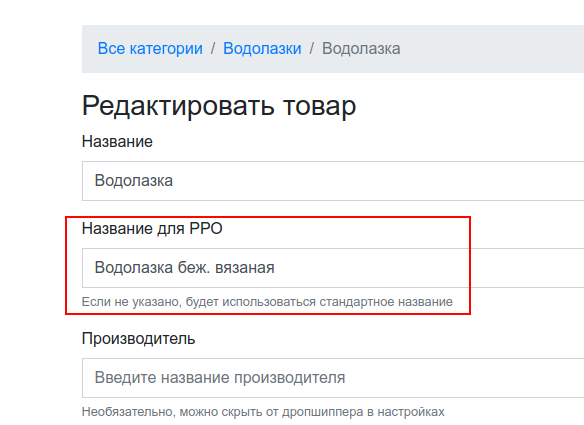584x425 pixels.
Task: Focus the Введите название производителя input
Action: [x=333, y=378]
